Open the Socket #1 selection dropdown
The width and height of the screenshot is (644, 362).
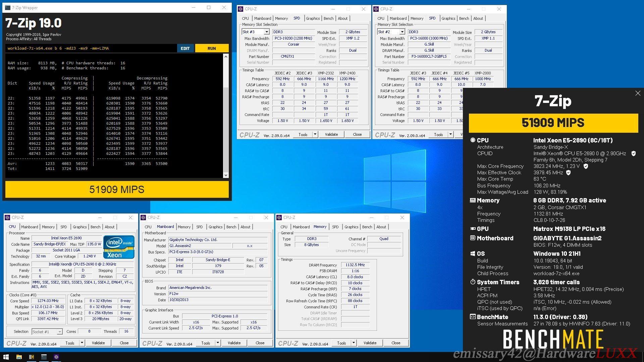59,331
